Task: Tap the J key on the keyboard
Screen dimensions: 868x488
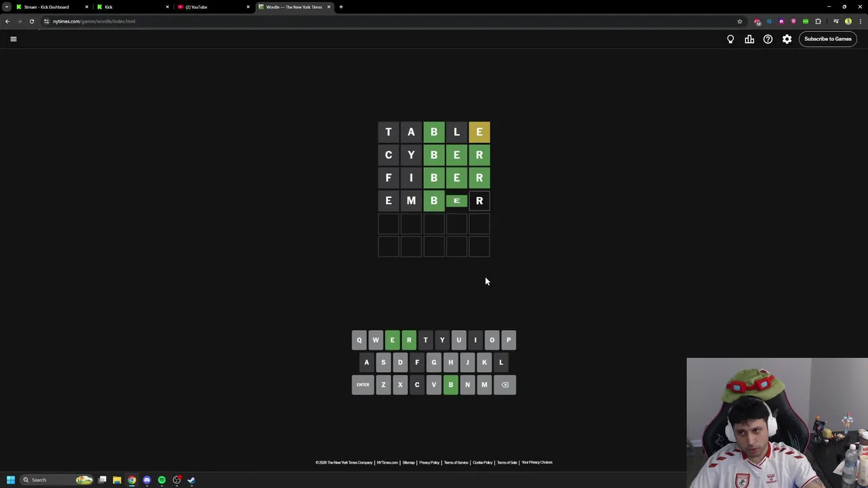Action: tap(467, 363)
